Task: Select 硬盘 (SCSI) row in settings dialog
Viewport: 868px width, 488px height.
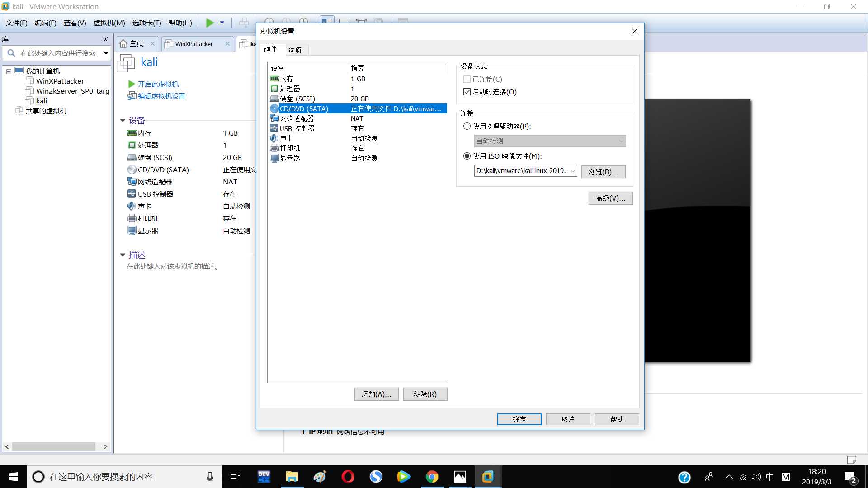Action: click(x=357, y=99)
